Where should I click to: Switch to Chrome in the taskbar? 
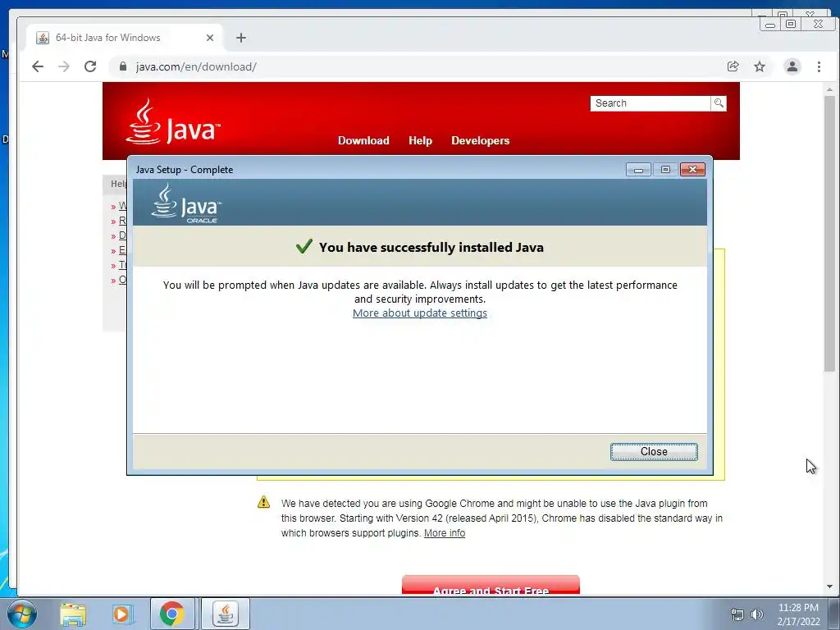(x=172, y=614)
